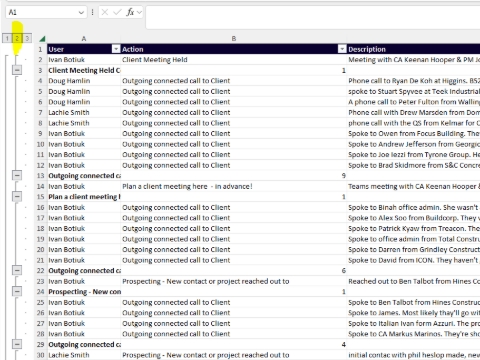
Task: Select column B header
Action: pos(234,39)
